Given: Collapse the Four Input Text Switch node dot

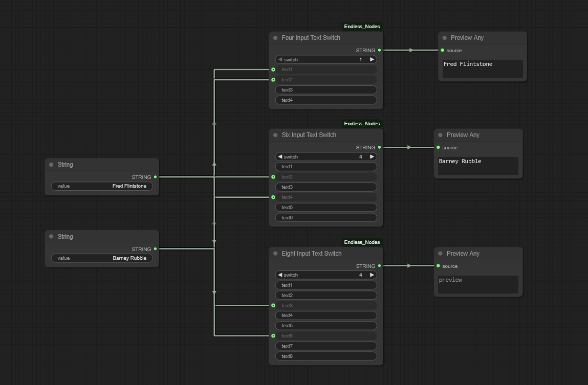Looking at the screenshot, I should pyautogui.click(x=275, y=38).
